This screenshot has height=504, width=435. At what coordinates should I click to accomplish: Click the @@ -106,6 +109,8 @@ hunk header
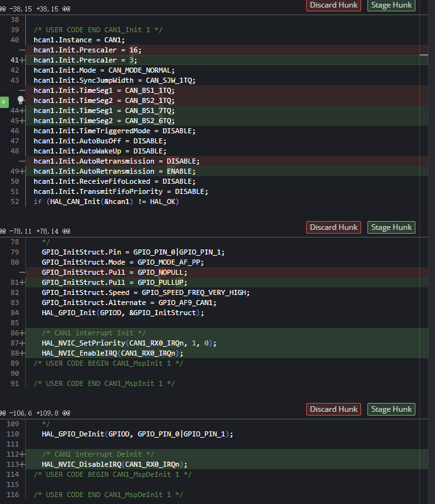(35, 413)
